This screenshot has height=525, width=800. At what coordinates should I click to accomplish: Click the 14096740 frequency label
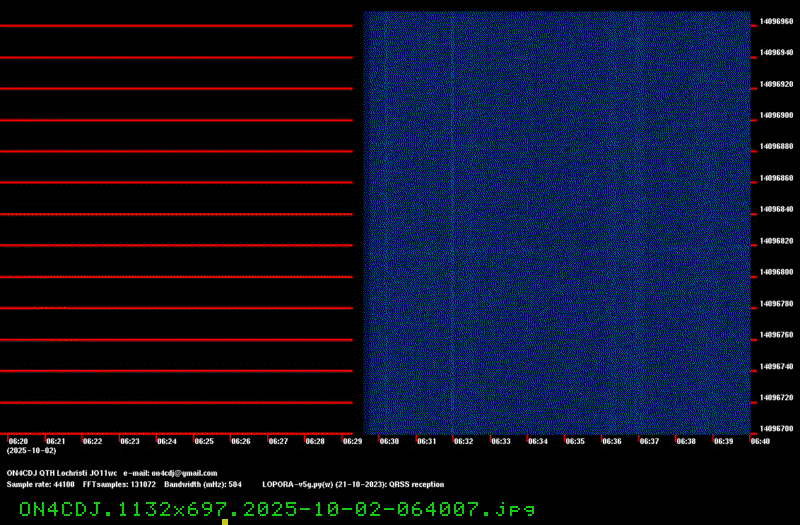[777, 366]
